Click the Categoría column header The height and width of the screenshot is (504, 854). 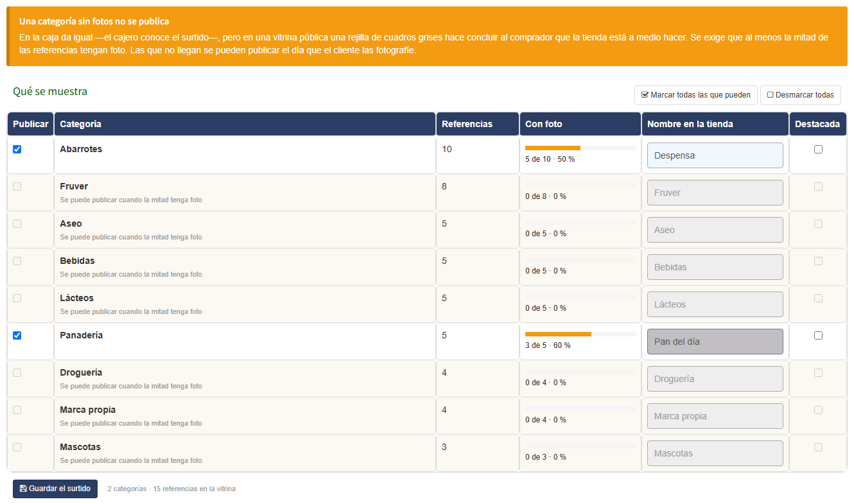[x=245, y=124]
